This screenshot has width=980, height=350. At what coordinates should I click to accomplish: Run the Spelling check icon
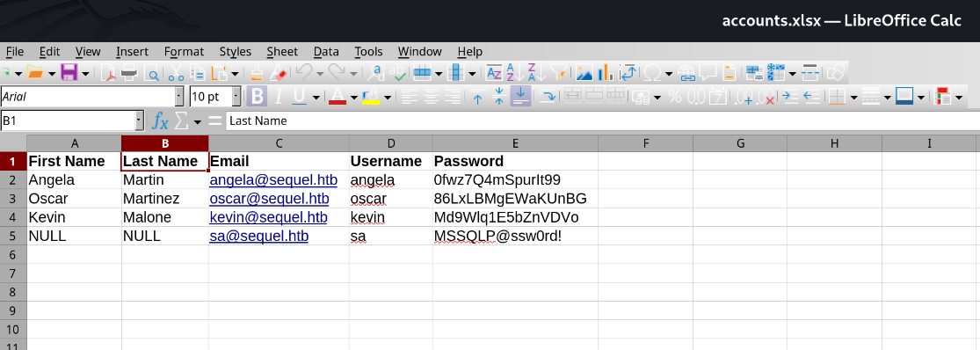point(397,73)
